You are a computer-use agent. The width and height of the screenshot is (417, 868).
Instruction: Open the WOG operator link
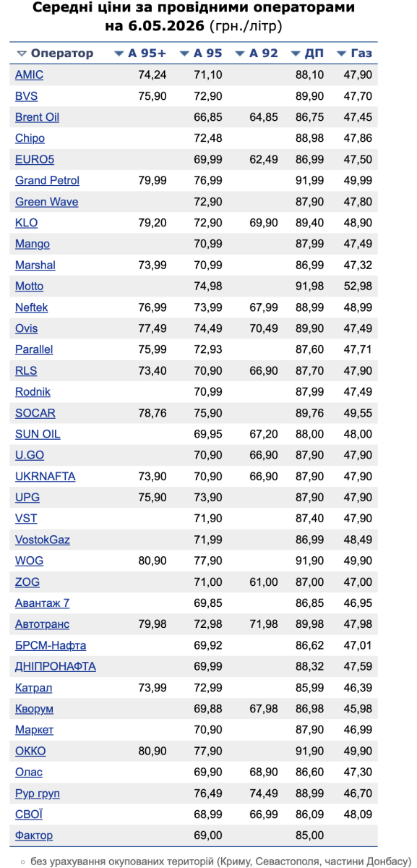click(29, 561)
